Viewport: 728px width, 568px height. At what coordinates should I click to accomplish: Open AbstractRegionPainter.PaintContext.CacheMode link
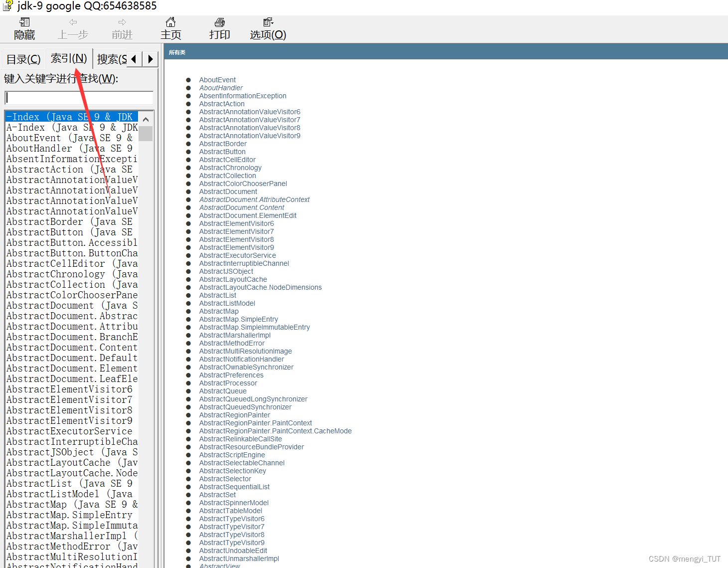[x=276, y=431]
